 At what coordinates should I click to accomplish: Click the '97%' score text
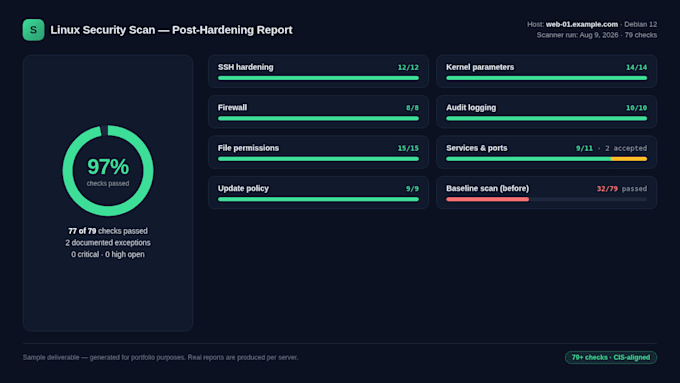coord(108,167)
